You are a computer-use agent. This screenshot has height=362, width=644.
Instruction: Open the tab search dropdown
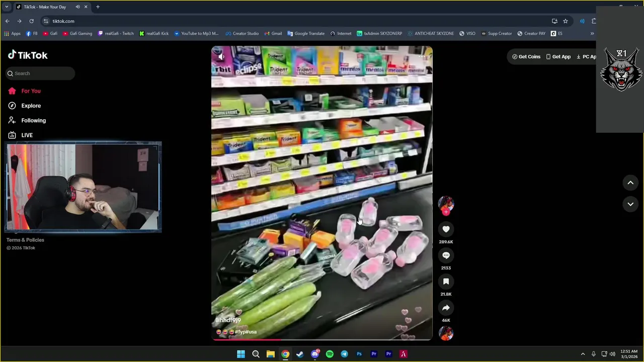point(7,7)
